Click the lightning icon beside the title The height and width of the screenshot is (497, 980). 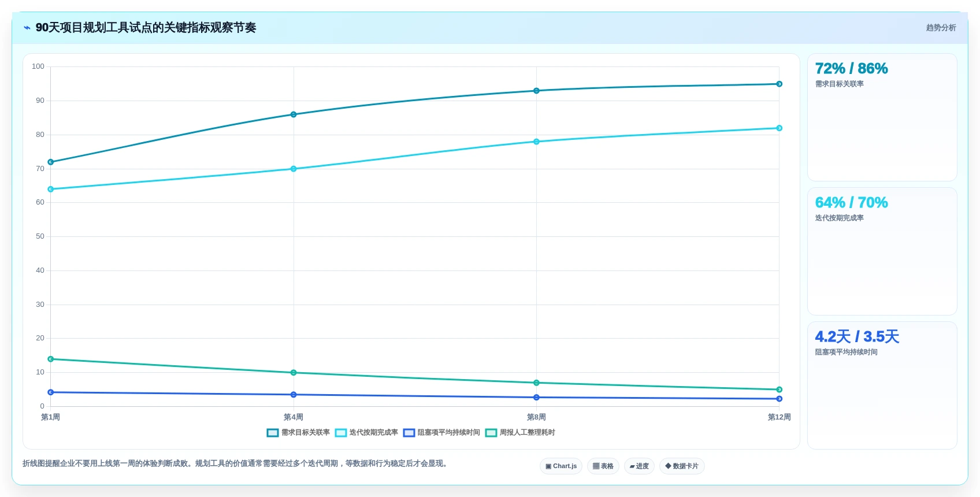[x=27, y=28]
